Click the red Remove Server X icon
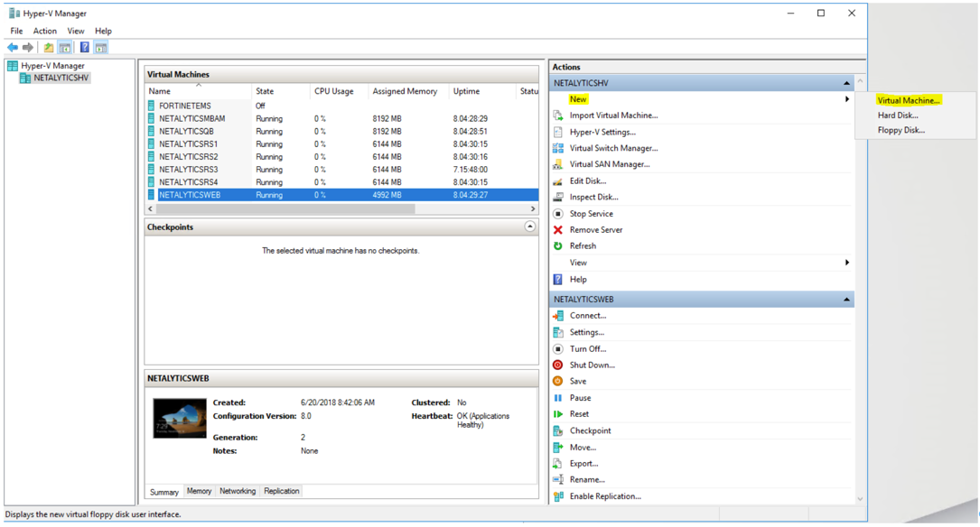This screenshot has height=527, width=980. coord(558,230)
